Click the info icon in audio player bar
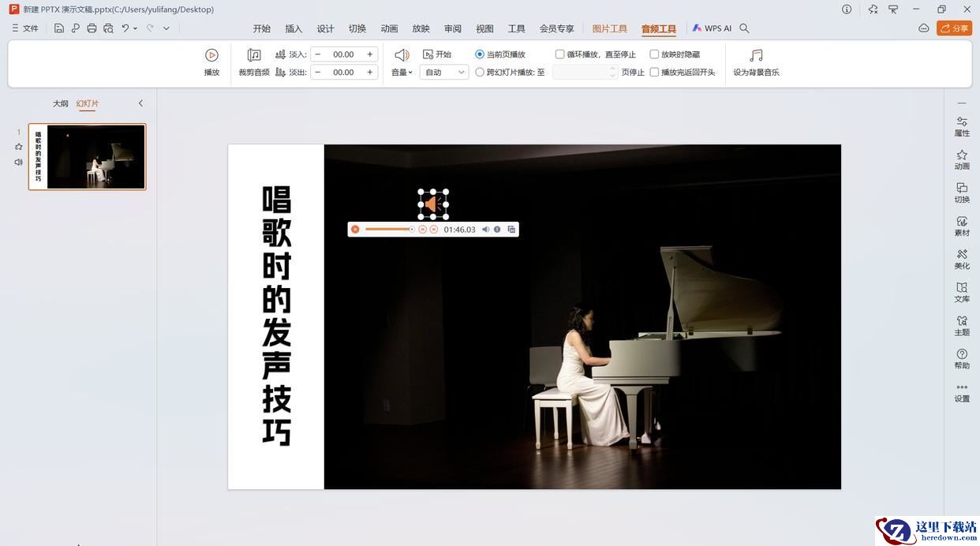This screenshot has height=546, width=980. coord(497,230)
